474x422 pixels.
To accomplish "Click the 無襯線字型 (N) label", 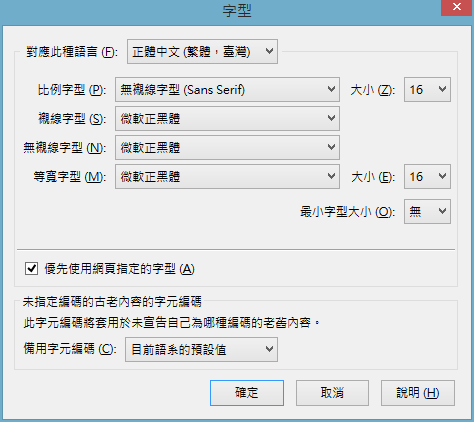I will (64, 148).
